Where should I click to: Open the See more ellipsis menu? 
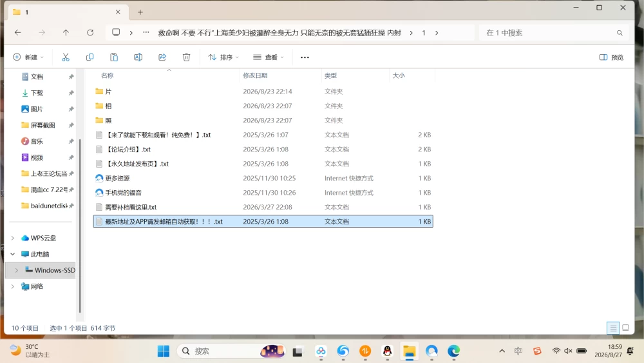coord(305,57)
